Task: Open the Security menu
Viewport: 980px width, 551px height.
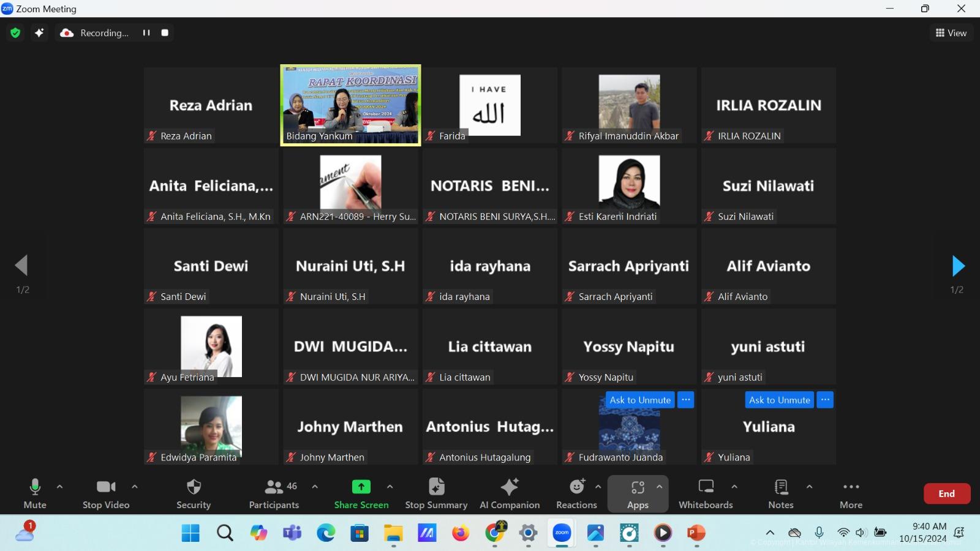Action: 194,494
